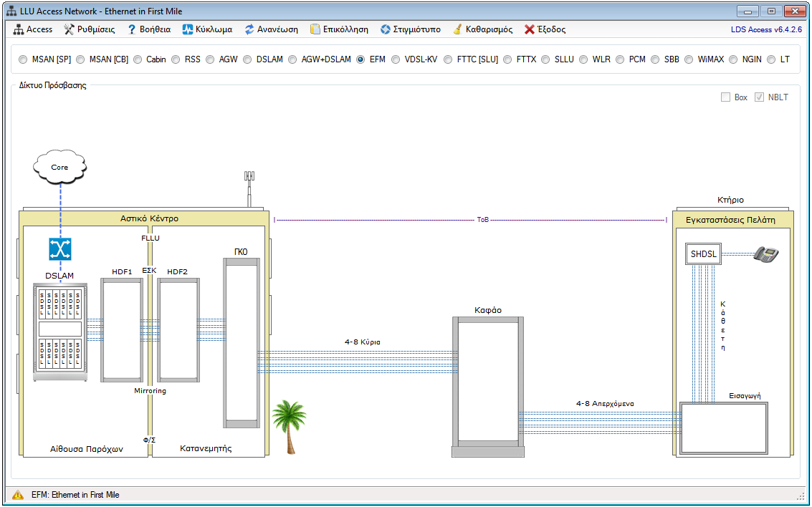This screenshot has height=507, width=812.
Task: Toggle the NBLT checkbox
Action: (x=760, y=97)
